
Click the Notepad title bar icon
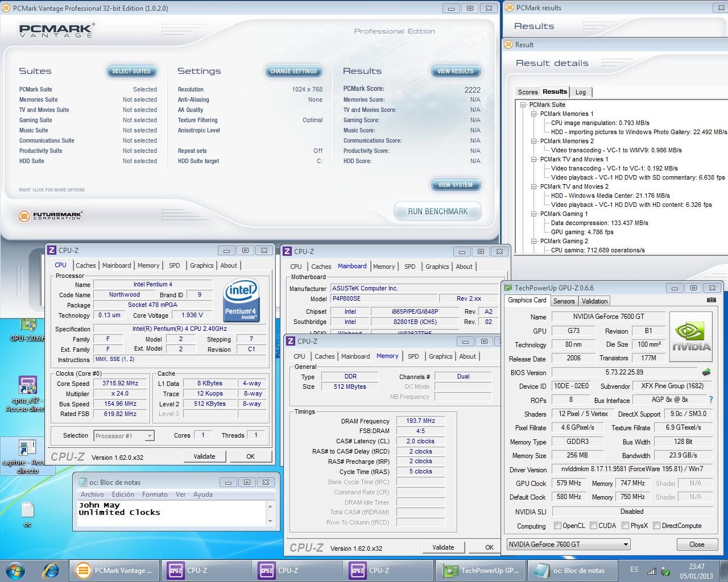[83, 482]
